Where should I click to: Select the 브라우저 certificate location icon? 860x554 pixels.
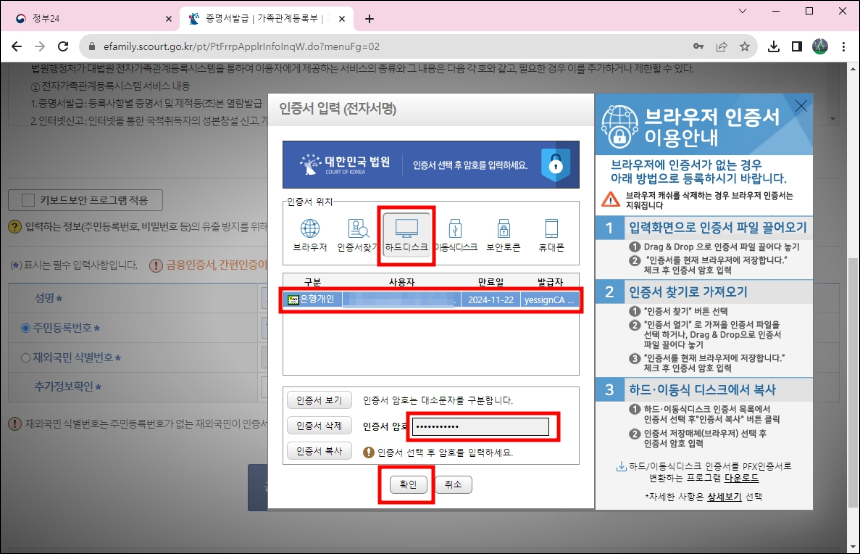310,235
